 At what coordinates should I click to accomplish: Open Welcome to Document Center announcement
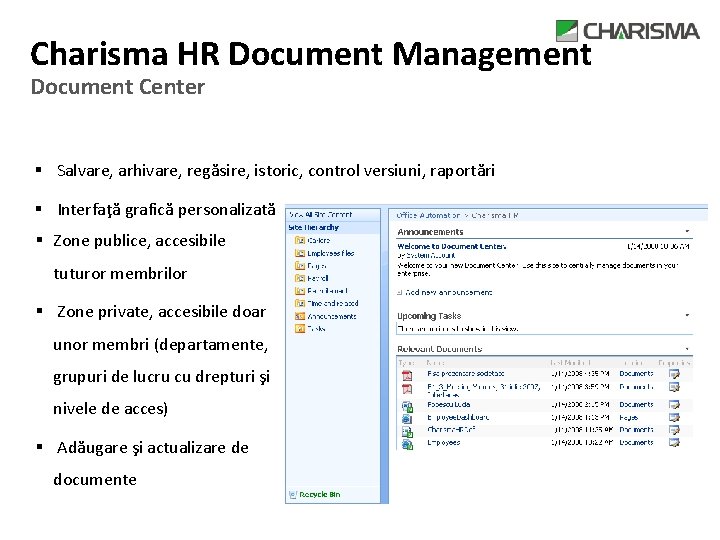coord(452,247)
